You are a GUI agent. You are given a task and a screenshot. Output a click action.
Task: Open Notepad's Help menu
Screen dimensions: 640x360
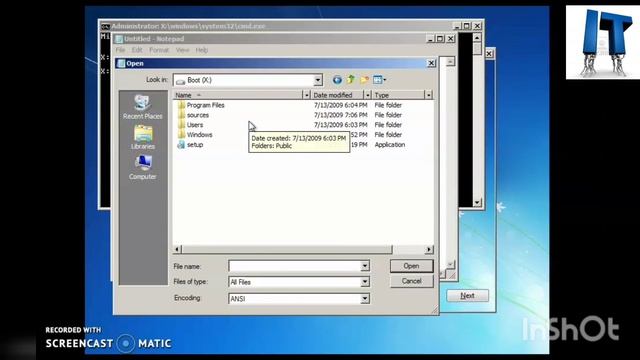pos(202,50)
